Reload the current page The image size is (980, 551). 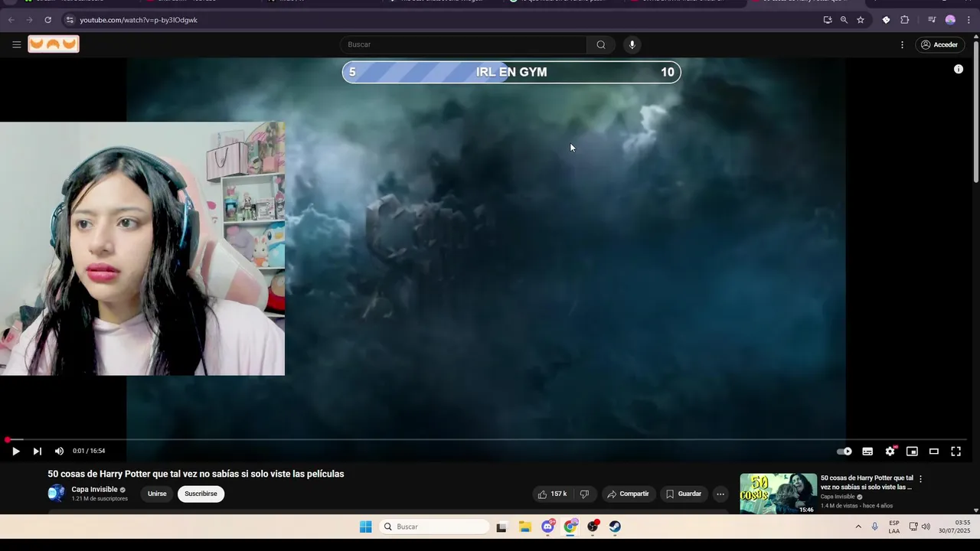(47, 20)
